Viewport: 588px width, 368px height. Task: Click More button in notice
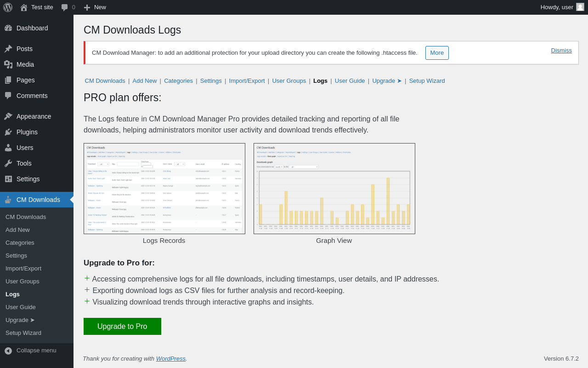[x=437, y=53]
